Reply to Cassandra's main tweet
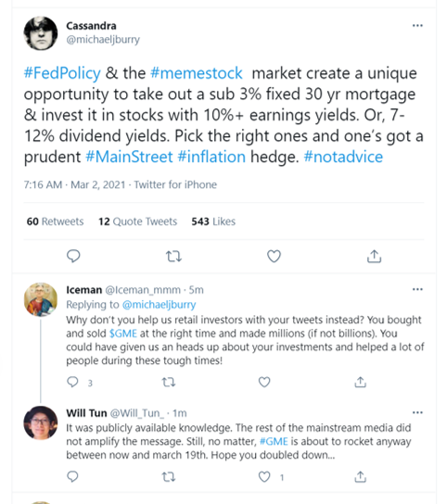This screenshot has height=504, width=446. 73,257
